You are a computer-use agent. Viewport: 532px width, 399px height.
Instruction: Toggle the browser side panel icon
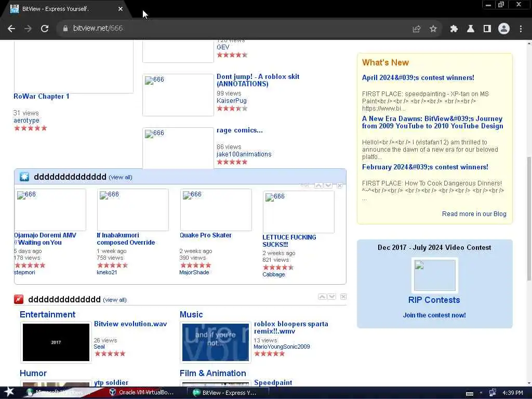point(487,29)
